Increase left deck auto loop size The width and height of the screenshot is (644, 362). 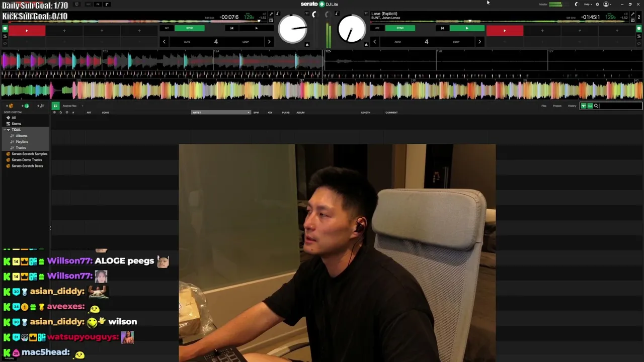pyautogui.click(x=269, y=42)
